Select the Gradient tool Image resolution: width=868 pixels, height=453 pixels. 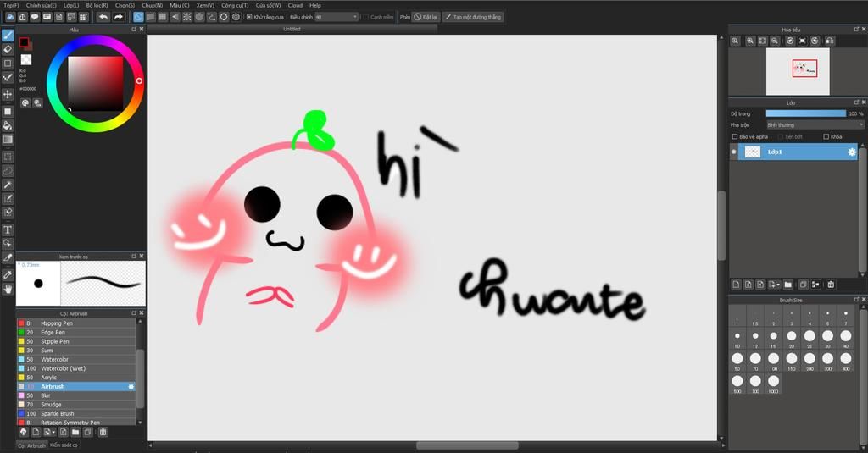(8, 140)
